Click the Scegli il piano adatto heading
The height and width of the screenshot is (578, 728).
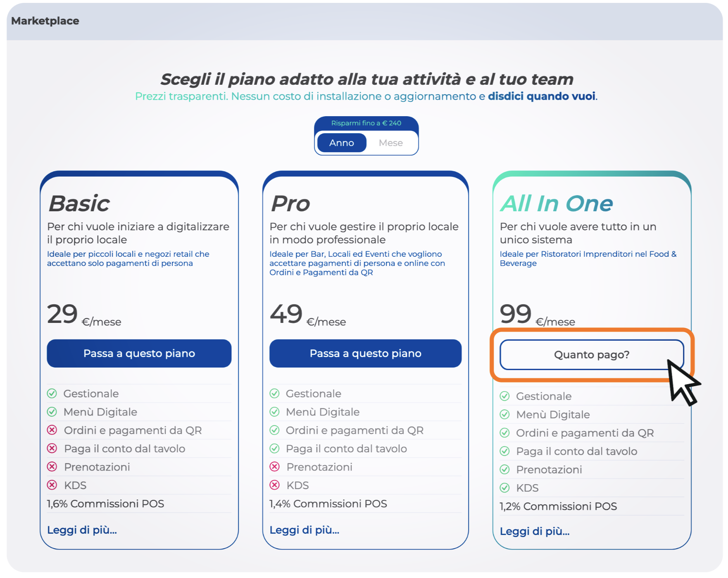click(367, 79)
